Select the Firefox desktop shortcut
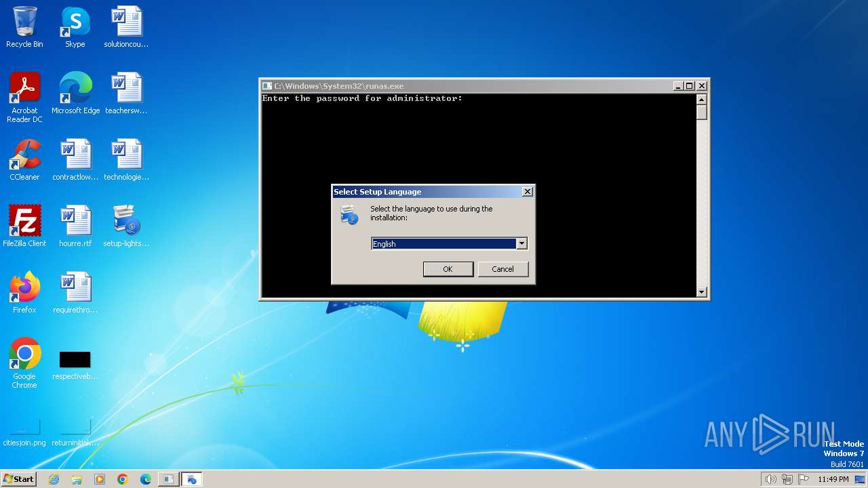868x488 pixels. (24, 293)
